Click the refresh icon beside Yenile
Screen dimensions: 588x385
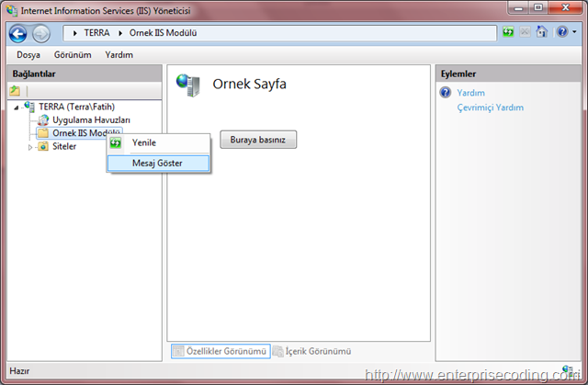coord(116,142)
